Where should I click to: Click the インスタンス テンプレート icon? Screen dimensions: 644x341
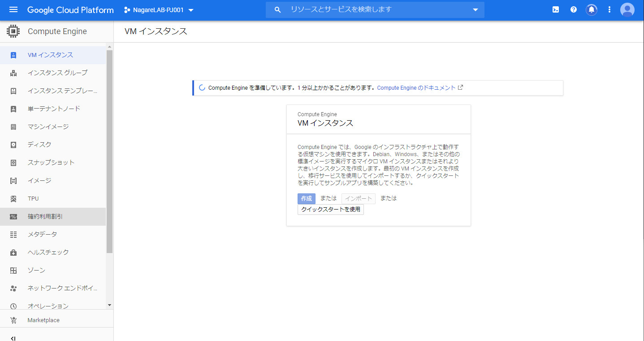click(x=13, y=91)
